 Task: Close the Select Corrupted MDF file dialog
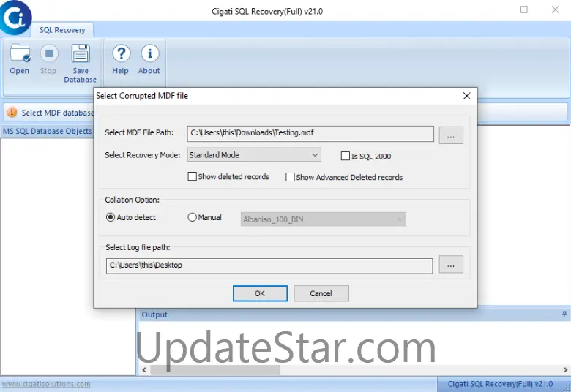coord(466,96)
